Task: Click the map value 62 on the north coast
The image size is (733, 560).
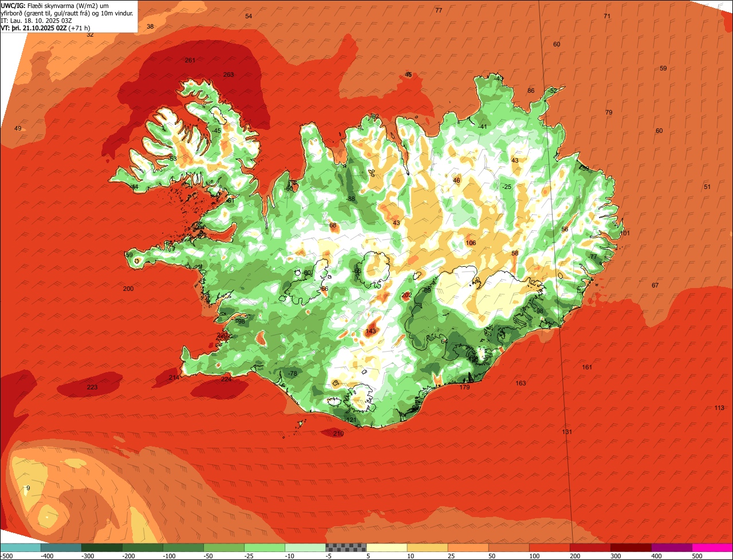Action: [x=375, y=117]
